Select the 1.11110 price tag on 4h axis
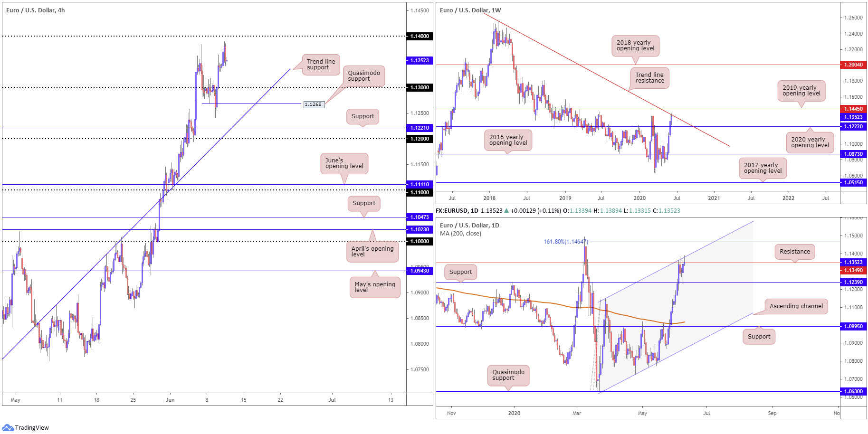Viewport: 868px width, 434px height. coord(420,184)
